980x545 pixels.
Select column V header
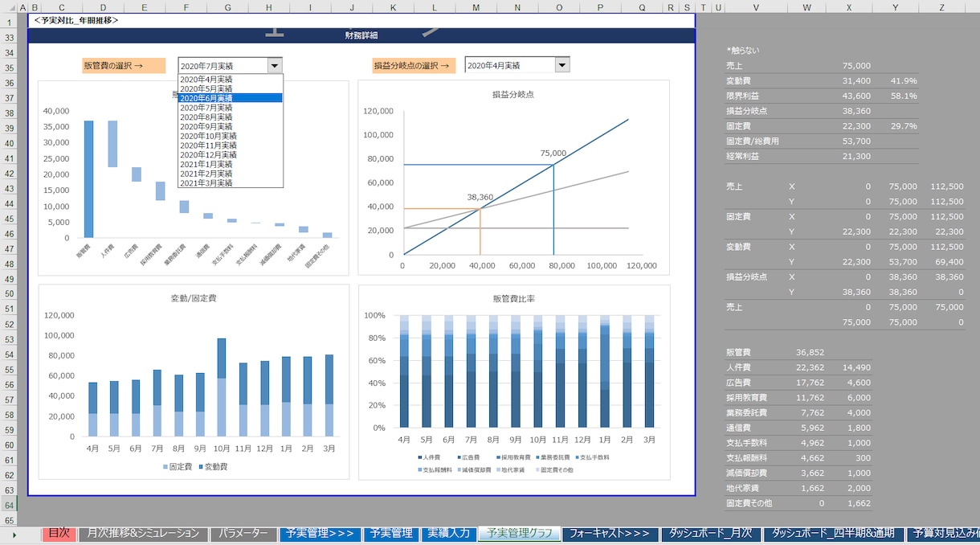756,7
